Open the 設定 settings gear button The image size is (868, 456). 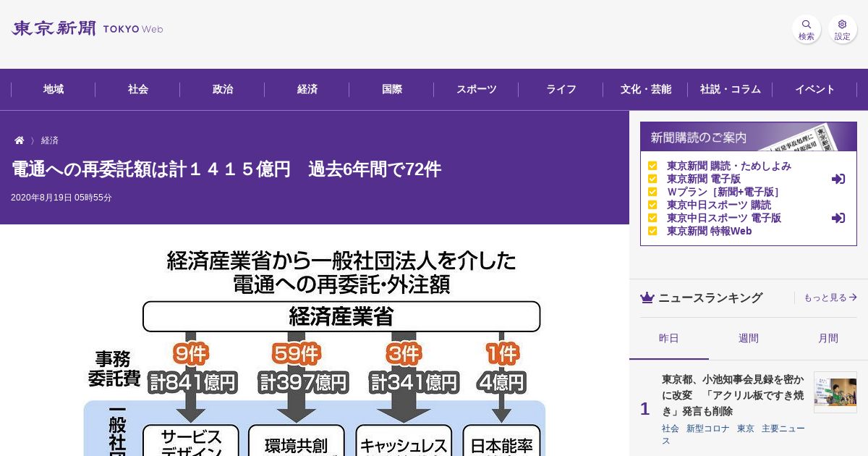pos(843,30)
